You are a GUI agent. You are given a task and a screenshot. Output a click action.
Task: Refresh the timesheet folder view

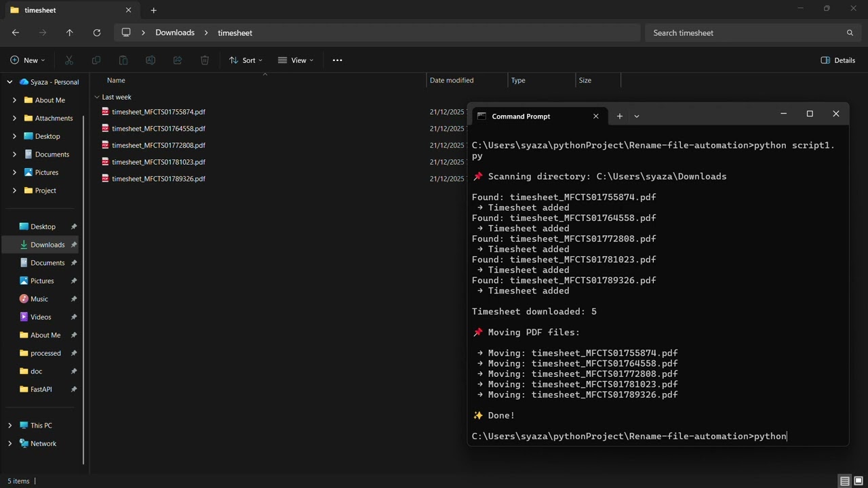96,33
